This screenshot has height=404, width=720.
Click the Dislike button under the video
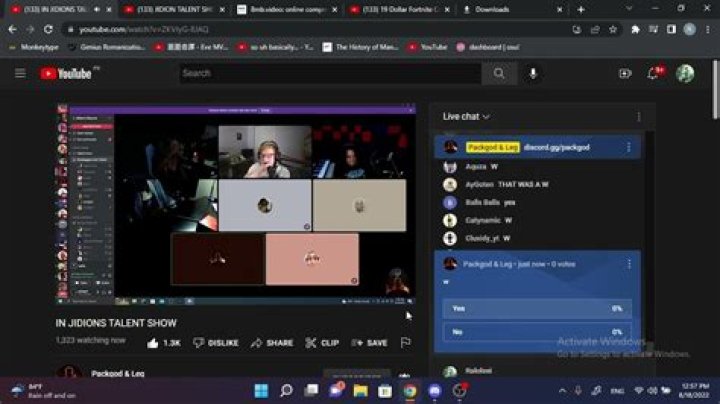point(216,343)
